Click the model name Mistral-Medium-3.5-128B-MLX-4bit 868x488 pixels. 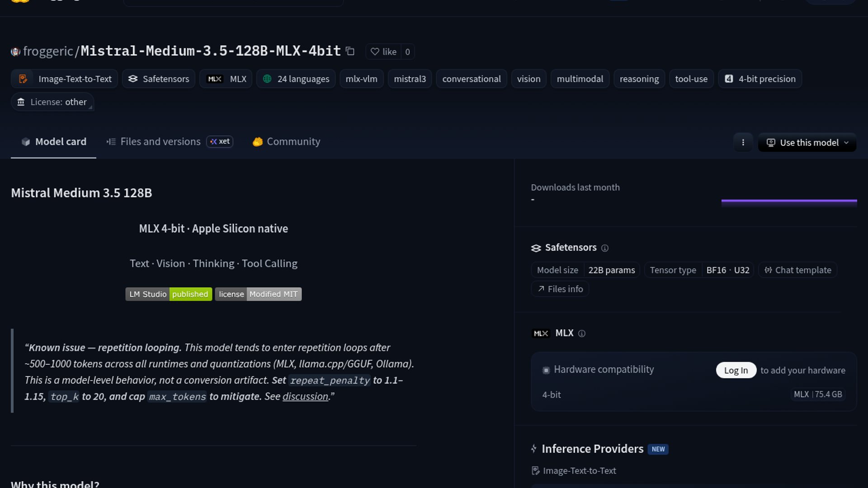[x=211, y=51]
